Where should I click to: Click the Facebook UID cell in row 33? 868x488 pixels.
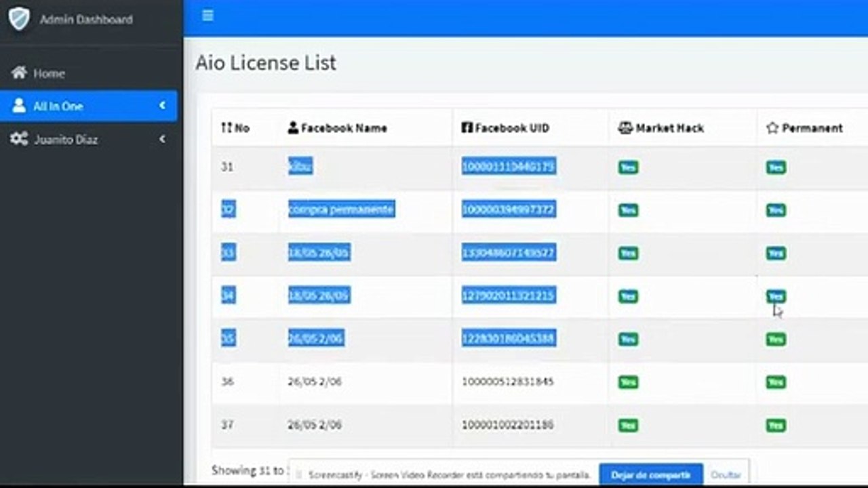[x=509, y=253]
